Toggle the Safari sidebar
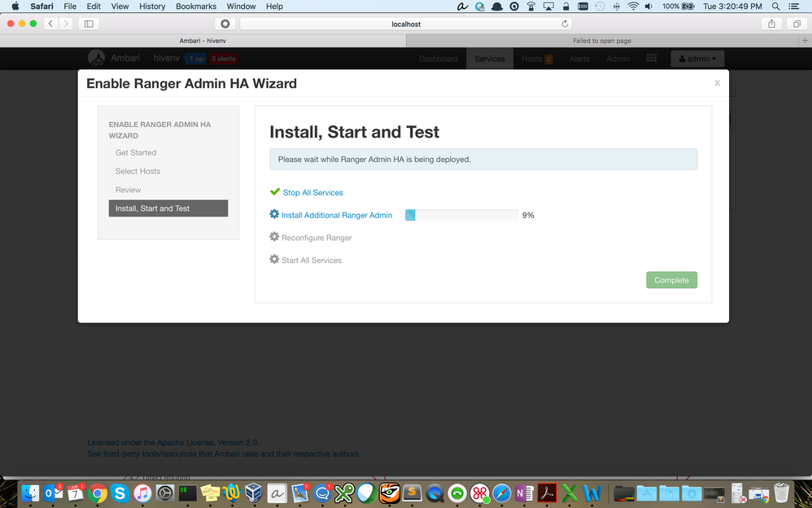 [x=89, y=24]
